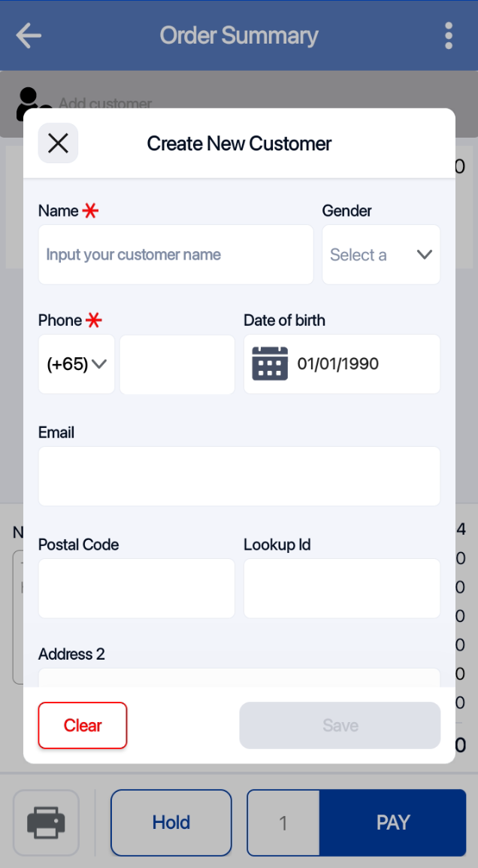Open the (+65) country code selector
This screenshot has height=868, width=478.
point(77,365)
